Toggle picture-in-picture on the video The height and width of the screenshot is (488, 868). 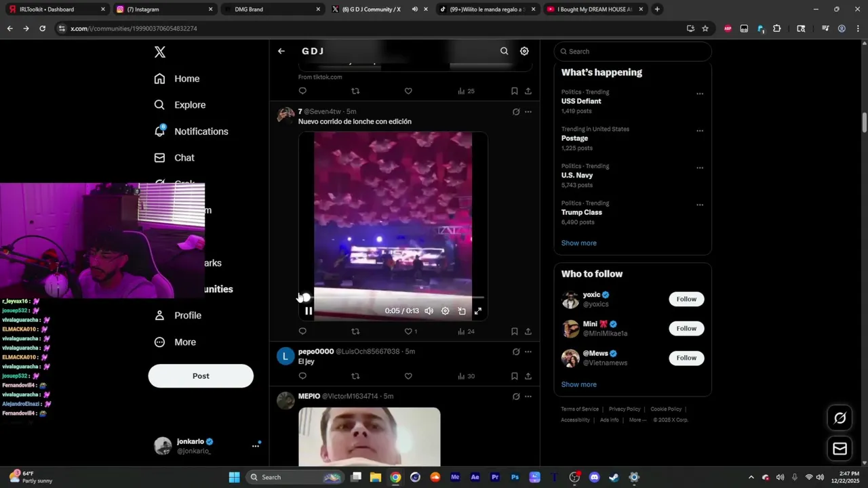462,311
